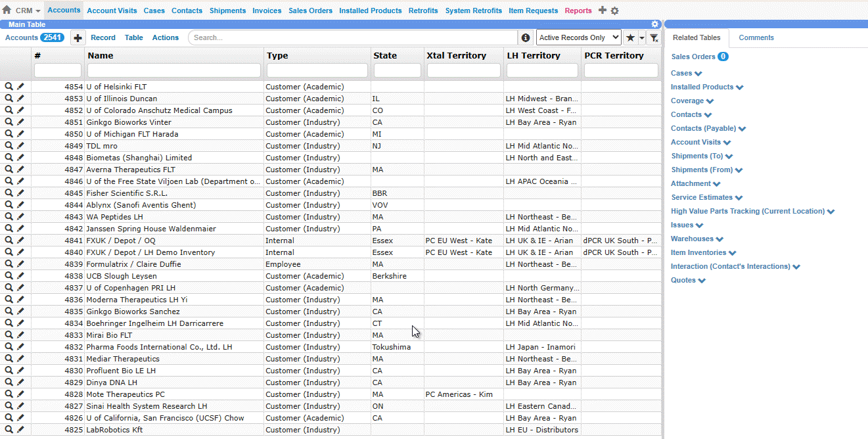
Task: Click the State column filter box
Action: [x=398, y=70]
